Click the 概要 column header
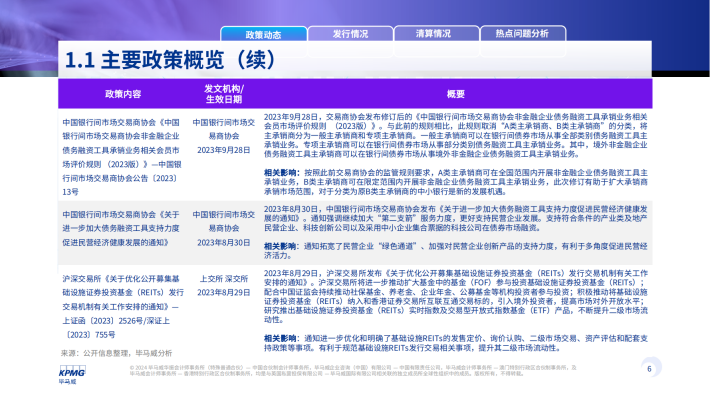The image size is (710, 399). (x=456, y=94)
